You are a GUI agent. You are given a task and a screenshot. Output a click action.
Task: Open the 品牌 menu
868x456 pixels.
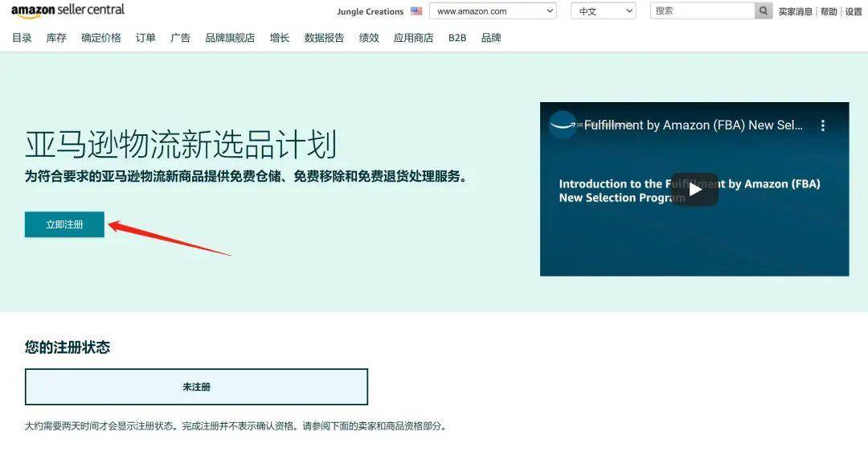pyautogui.click(x=491, y=38)
